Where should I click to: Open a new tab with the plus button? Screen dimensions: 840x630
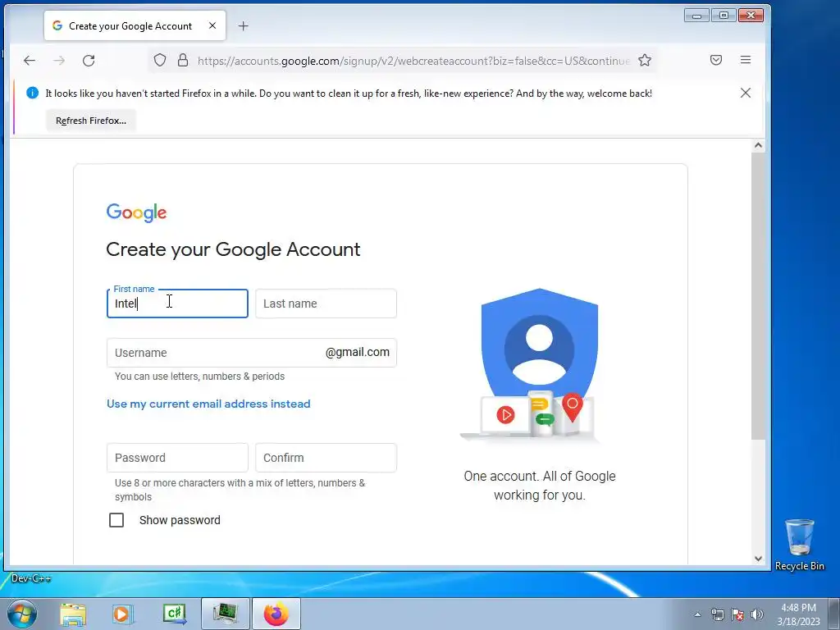click(243, 25)
